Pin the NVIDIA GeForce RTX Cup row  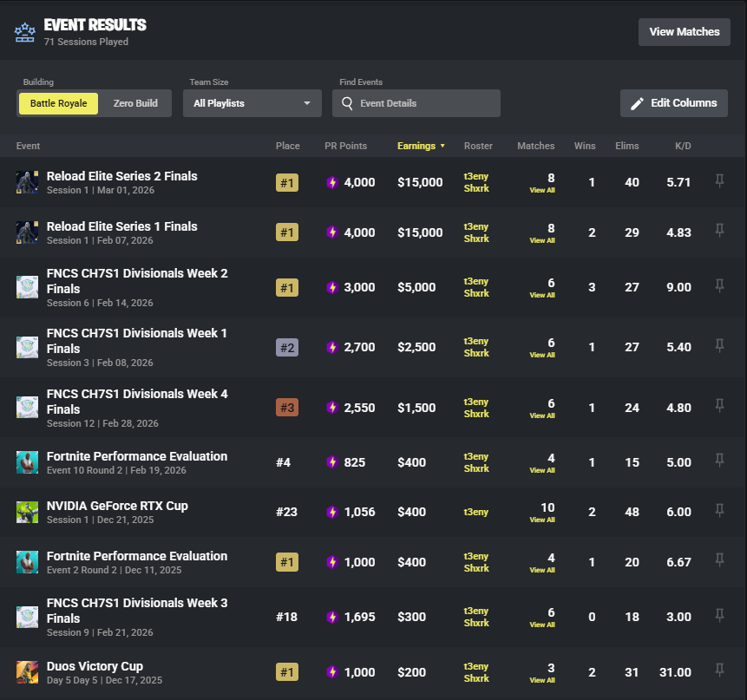[719, 511]
